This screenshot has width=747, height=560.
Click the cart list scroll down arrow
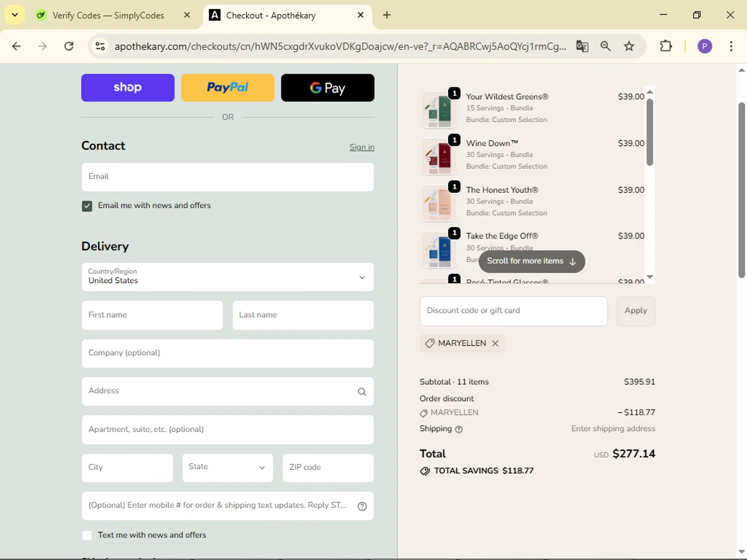[650, 277]
